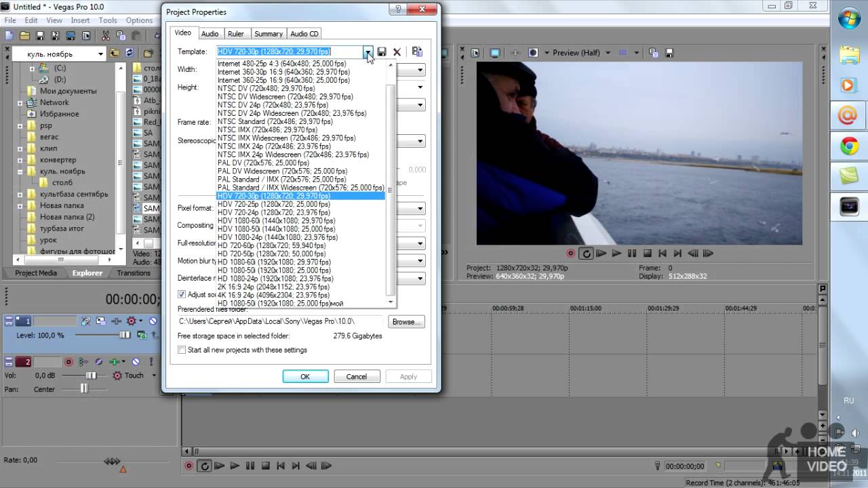Screen dimensions: 868x488
Task: Switch to the Transitions panel tab
Action: (134, 273)
